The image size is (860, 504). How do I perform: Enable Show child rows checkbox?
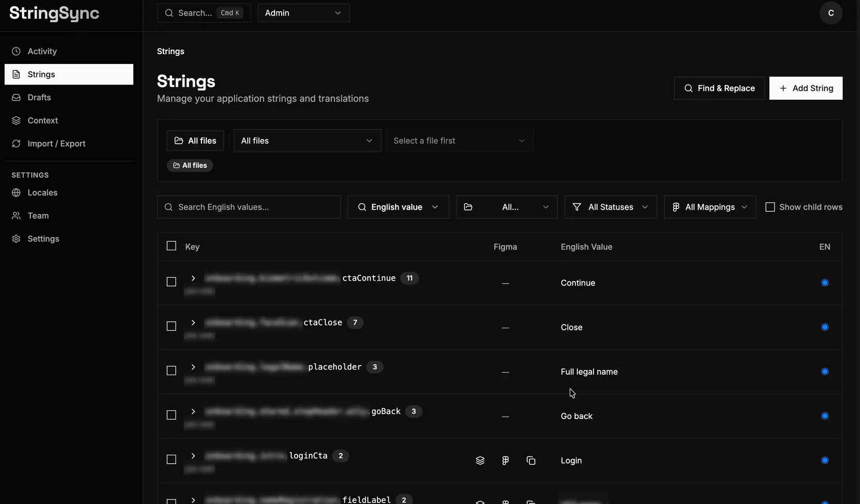[x=770, y=207]
